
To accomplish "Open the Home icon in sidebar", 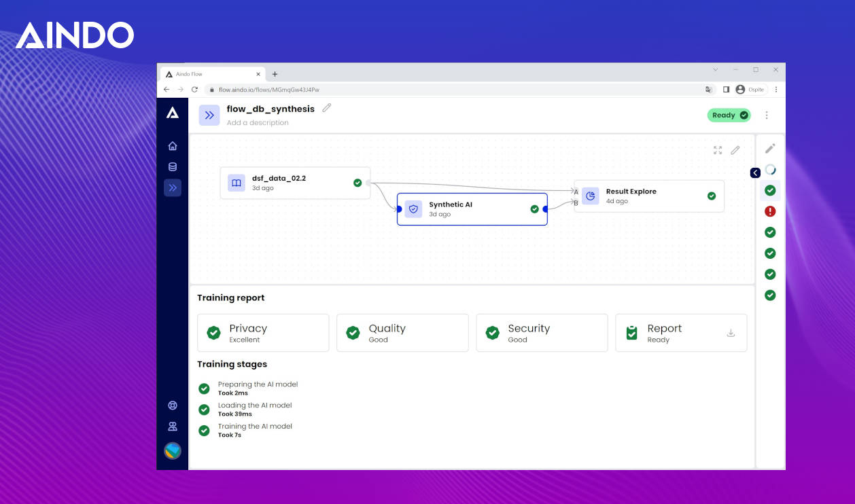I will [173, 146].
